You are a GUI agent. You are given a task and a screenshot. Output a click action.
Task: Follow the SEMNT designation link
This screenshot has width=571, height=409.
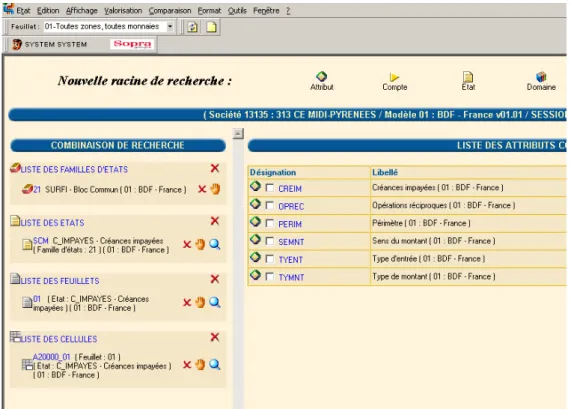point(291,242)
